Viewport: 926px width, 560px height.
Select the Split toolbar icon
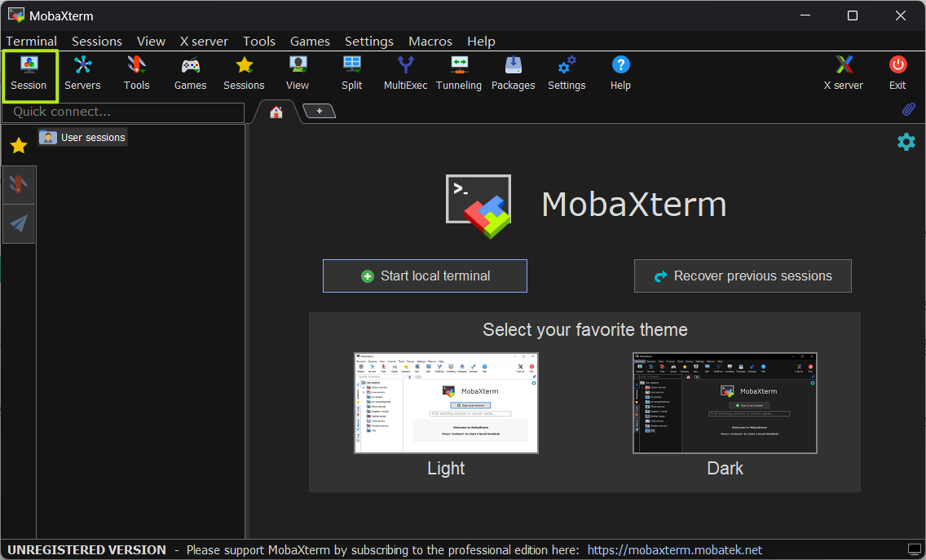click(352, 74)
